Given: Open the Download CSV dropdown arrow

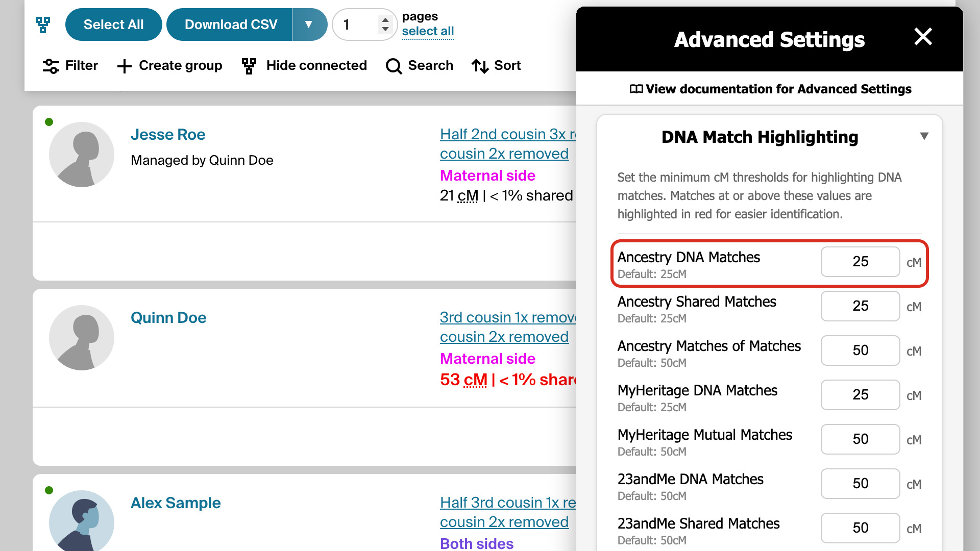Looking at the screenshot, I should pyautogui.click(x=309, y=24).
